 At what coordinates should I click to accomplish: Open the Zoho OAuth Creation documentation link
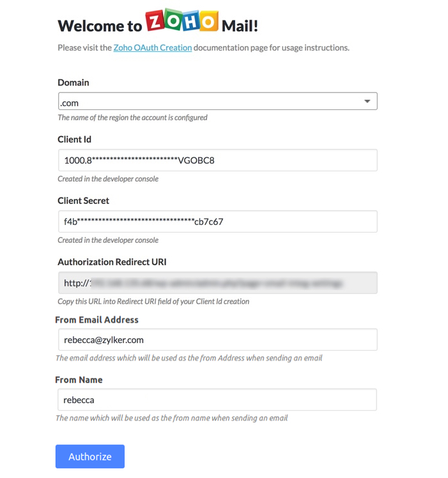[x=153, y=47]
